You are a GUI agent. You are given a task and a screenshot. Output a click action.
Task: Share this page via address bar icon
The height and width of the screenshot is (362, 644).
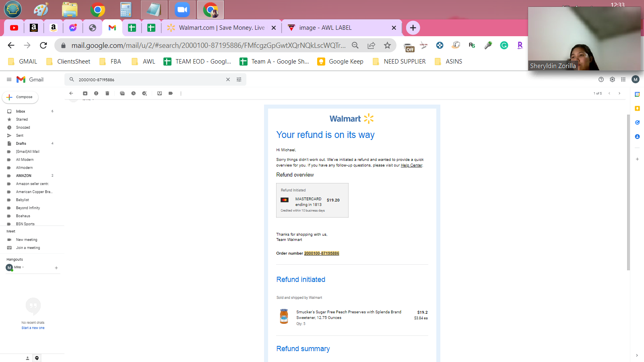click(371, 45)
